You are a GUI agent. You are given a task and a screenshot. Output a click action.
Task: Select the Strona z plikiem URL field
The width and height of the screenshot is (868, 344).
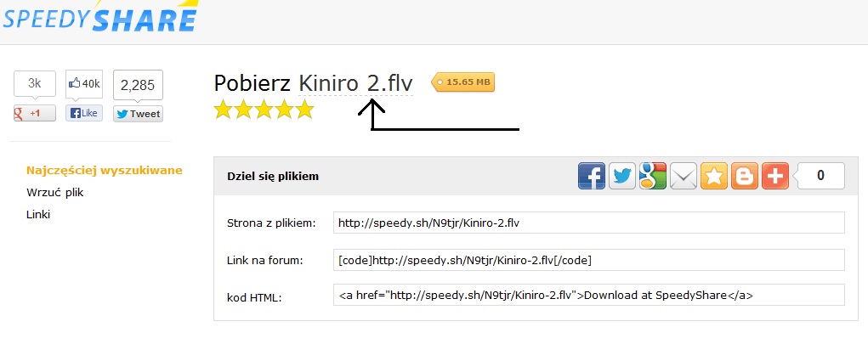point(589,223)
